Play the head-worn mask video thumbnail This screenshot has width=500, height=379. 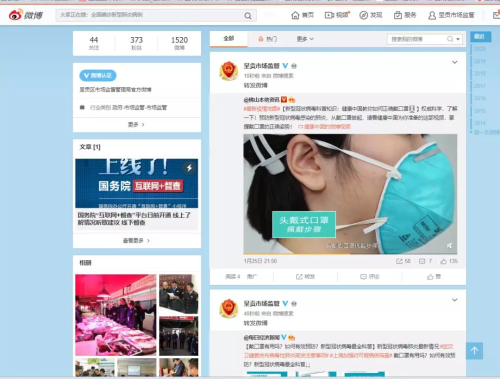click(x=350, y=194)
